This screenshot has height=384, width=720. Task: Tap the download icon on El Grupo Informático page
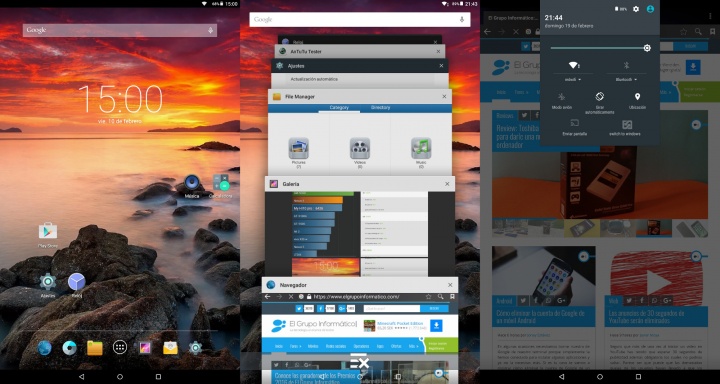(x=693, y=67)
